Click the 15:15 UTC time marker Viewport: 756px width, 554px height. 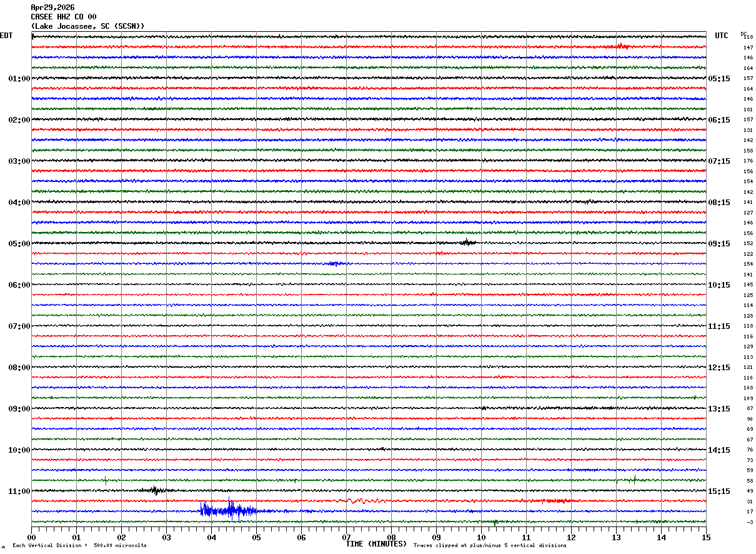point(719,491)
